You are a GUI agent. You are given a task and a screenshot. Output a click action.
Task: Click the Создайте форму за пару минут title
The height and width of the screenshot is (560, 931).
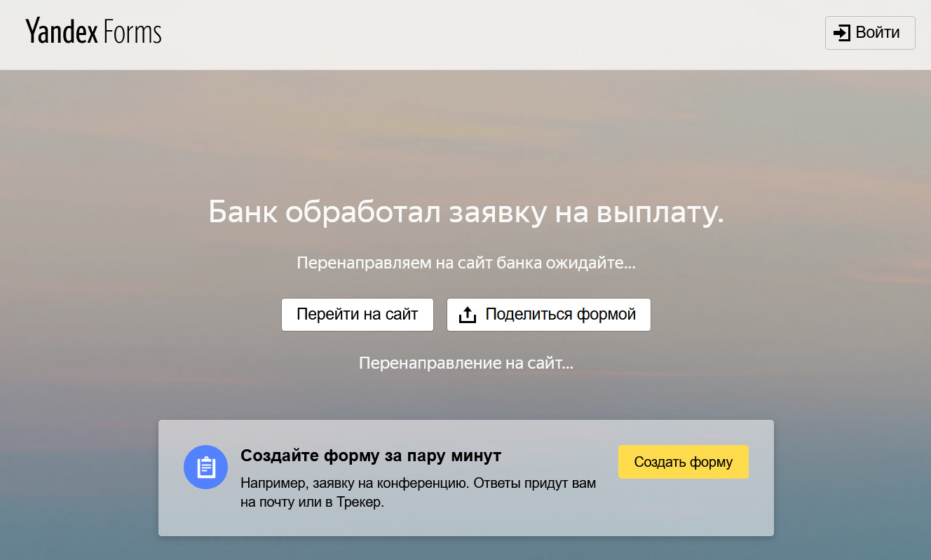point(371,456)
